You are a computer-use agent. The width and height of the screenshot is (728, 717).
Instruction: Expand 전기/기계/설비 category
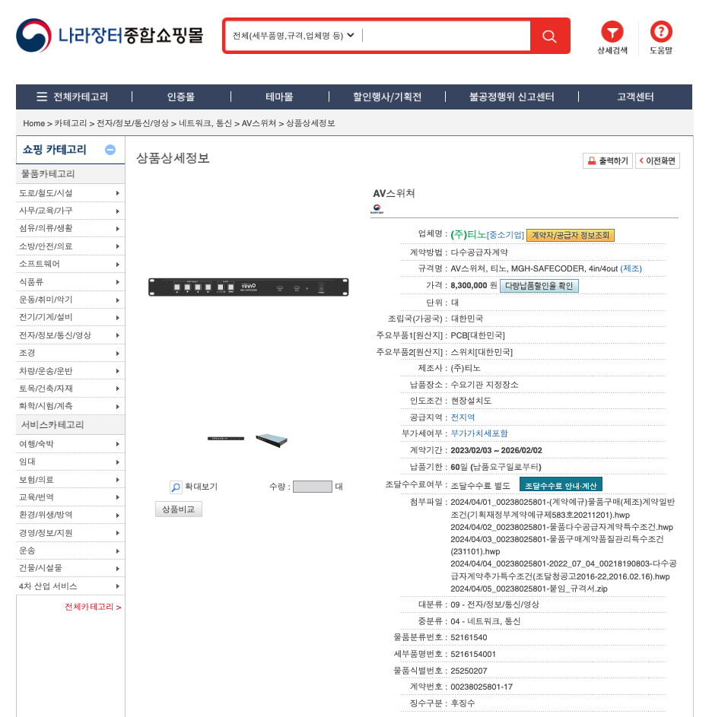70,317
